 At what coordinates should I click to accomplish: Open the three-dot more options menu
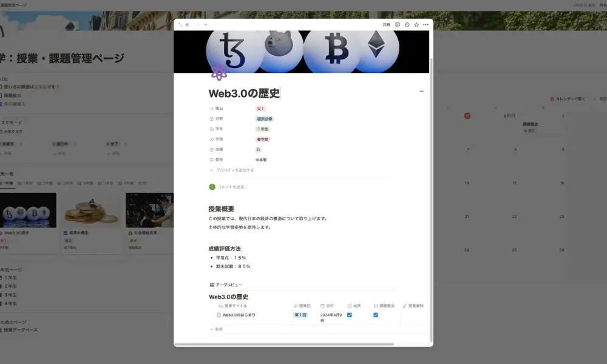426,25
